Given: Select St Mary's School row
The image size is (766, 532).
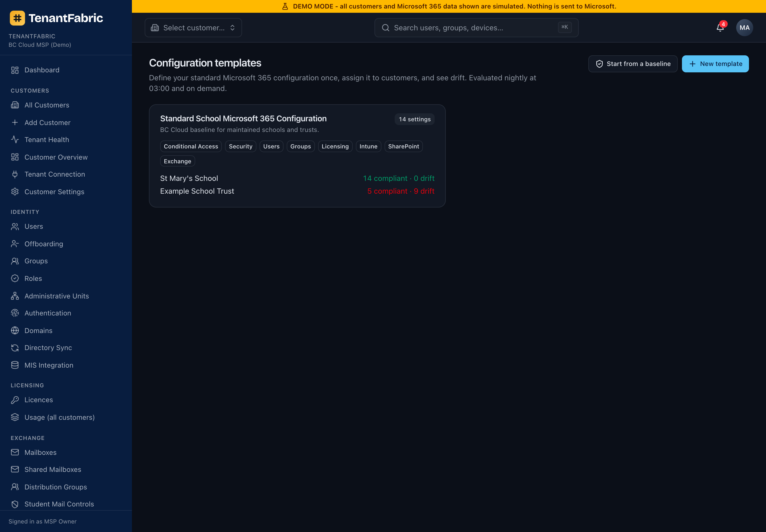Looking at the screenshot, I should coord(297,178).
